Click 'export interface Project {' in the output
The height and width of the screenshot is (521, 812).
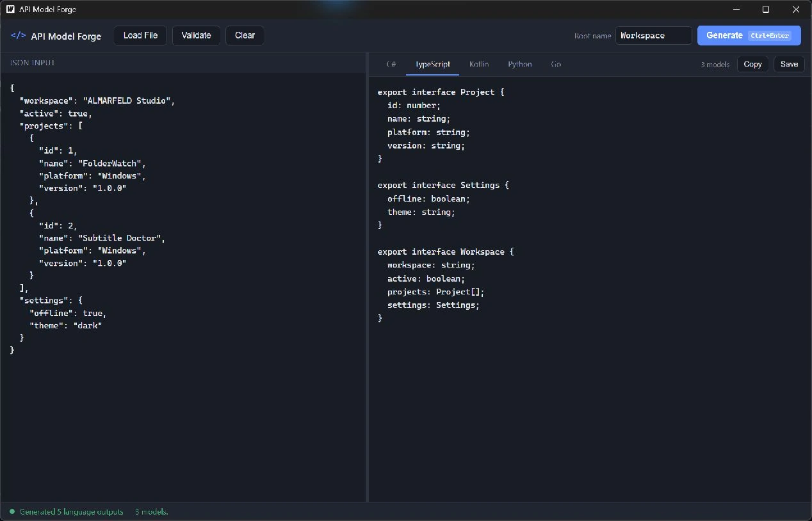(441, 92)
